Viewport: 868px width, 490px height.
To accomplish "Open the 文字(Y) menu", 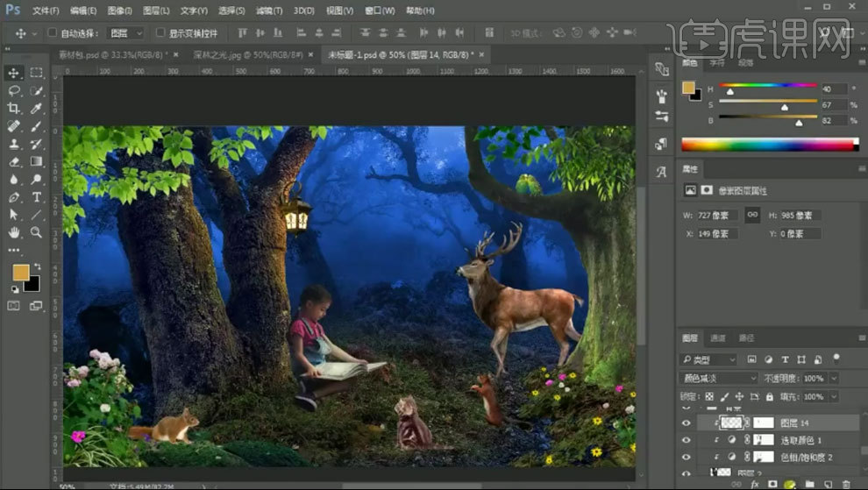I will 194,11.
